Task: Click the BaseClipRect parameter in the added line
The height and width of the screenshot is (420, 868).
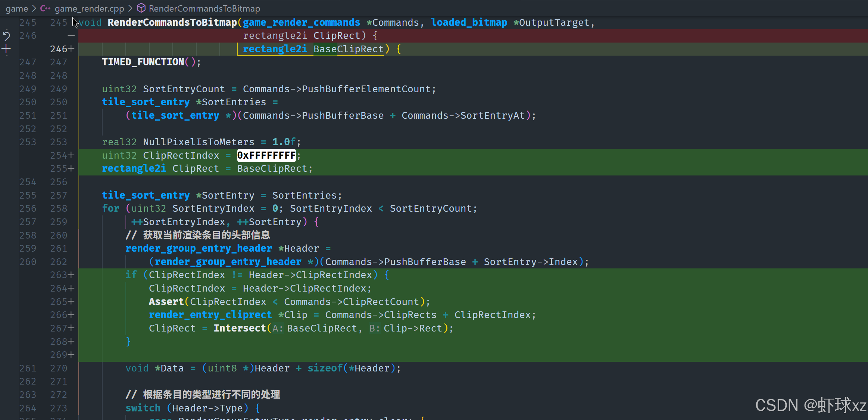Action: (x=349, y=49)
